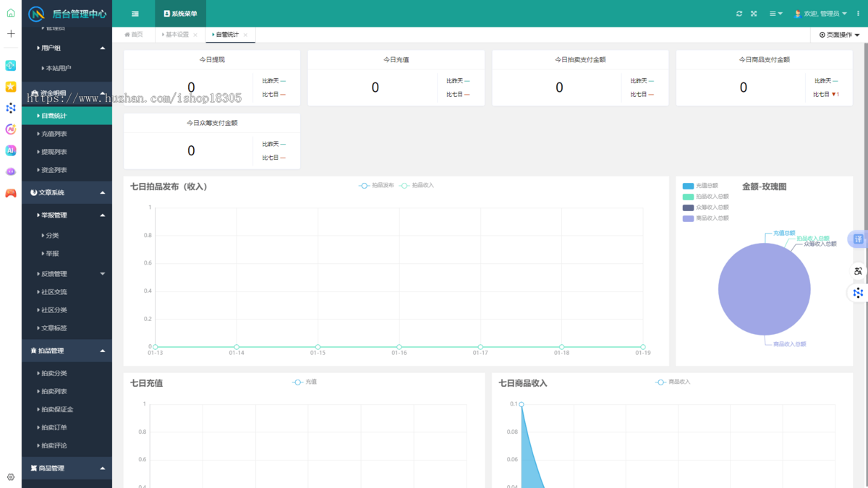This screenshot has height=488, width=868.
Task: Click the administrator avatar icon
Action: pyautogui.click(x=798, y=14)
